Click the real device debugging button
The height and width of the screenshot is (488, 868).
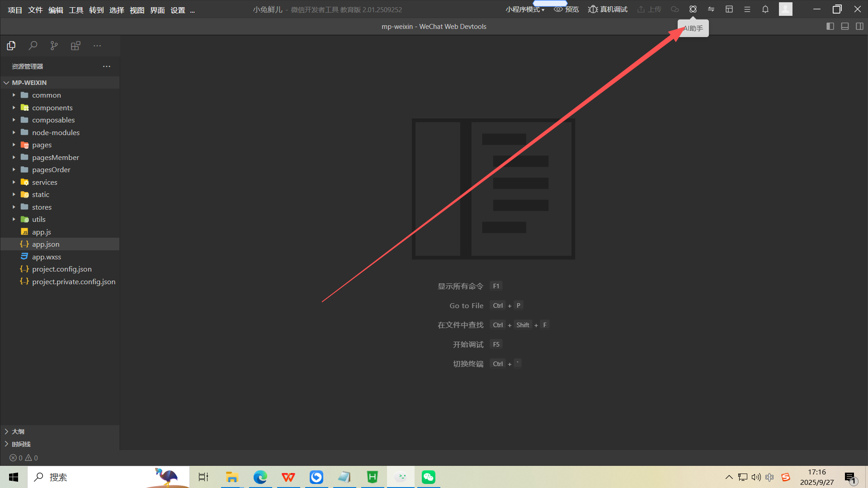tap(608, 9)
